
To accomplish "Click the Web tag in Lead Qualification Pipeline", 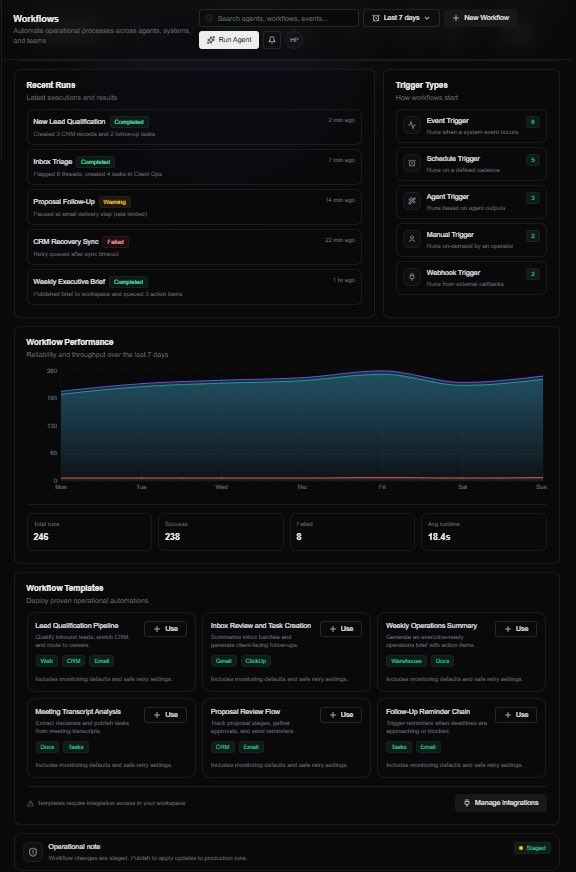I will coord(47,661).
